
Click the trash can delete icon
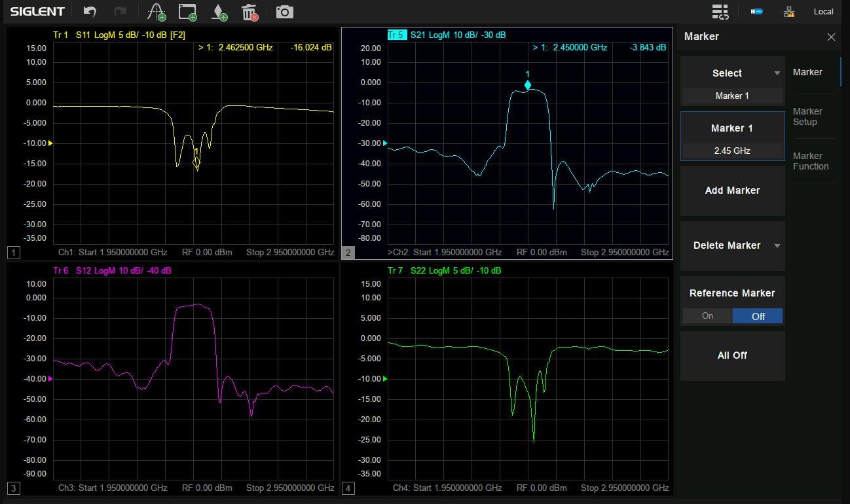pyautogui.click(x=249, y=12)
